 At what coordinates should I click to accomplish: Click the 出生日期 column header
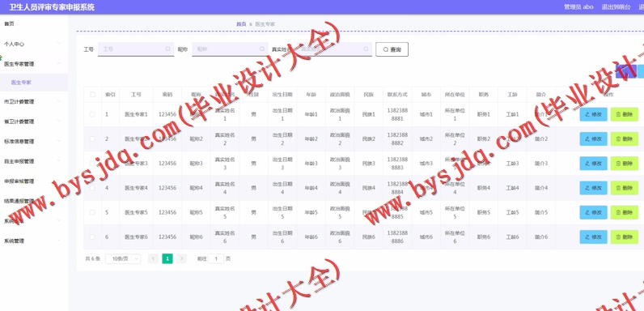pyautogui.click(x=282, y=95)
